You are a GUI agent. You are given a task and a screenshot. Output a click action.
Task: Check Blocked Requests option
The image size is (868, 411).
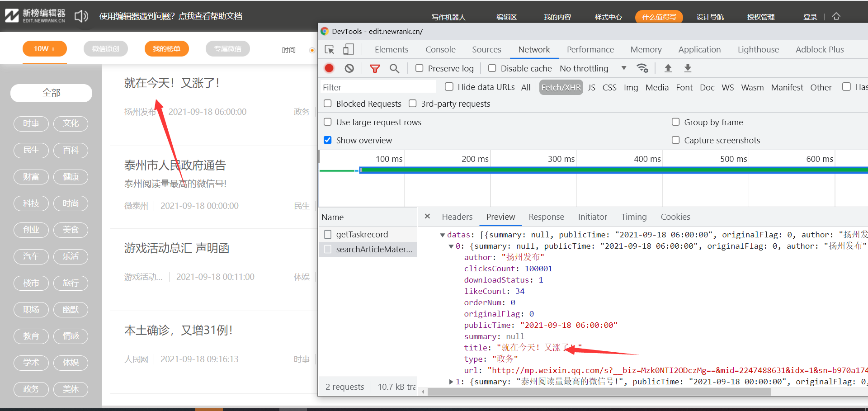[328, 104]
